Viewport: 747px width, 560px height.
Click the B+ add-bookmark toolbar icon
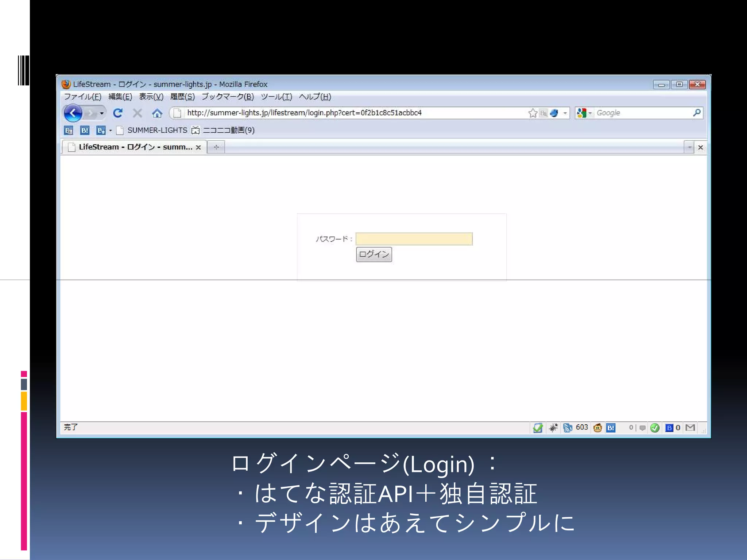pyautogui.click(x=101, y=130)
